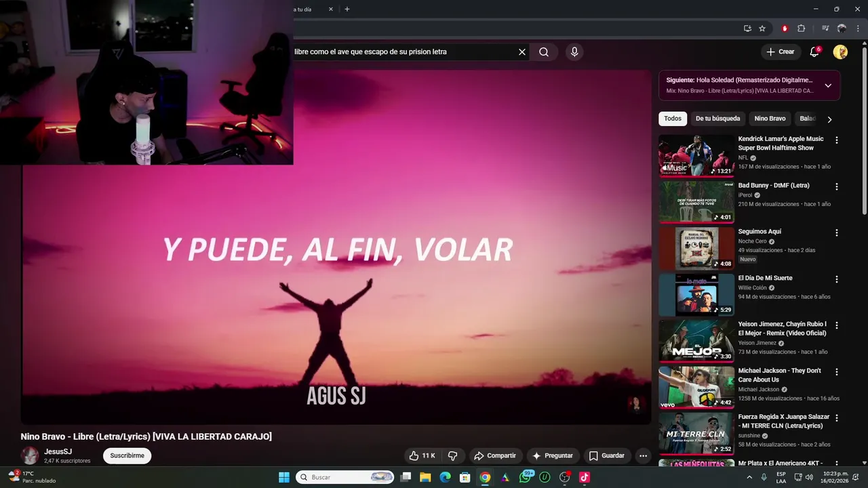Open Seguimos Aquí video thumbnail
Image resolution: width=868 pixels, height=488 pixels.
coord(696,248)
